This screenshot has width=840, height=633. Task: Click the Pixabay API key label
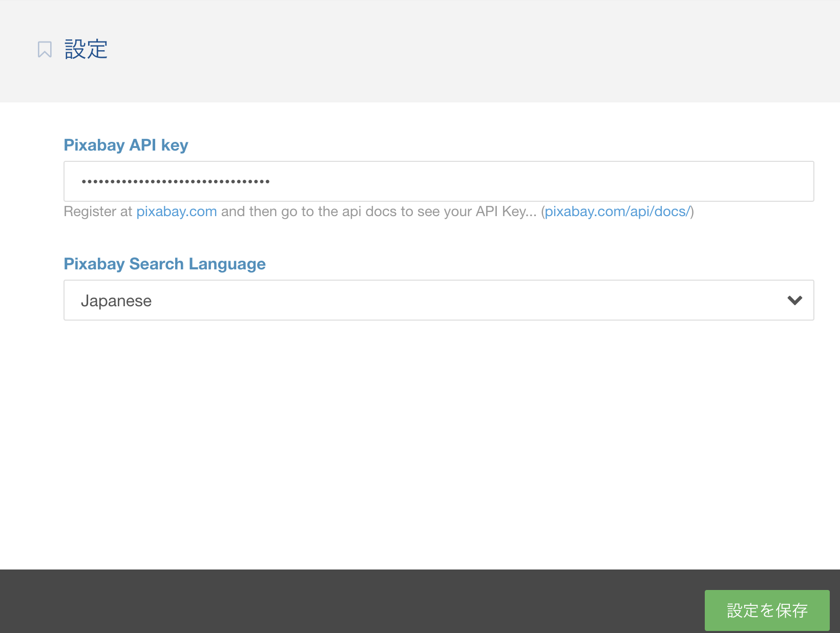click(126, 145)
